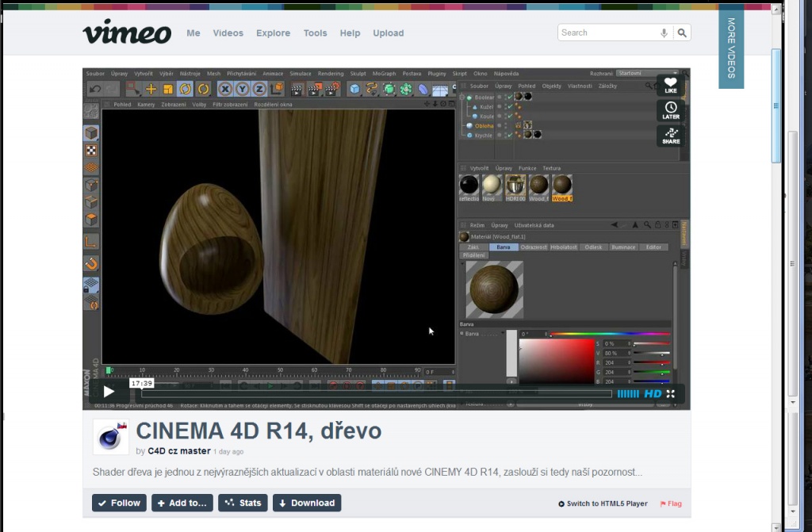Add video to Watch Later
812x532 pixels.
671,110
